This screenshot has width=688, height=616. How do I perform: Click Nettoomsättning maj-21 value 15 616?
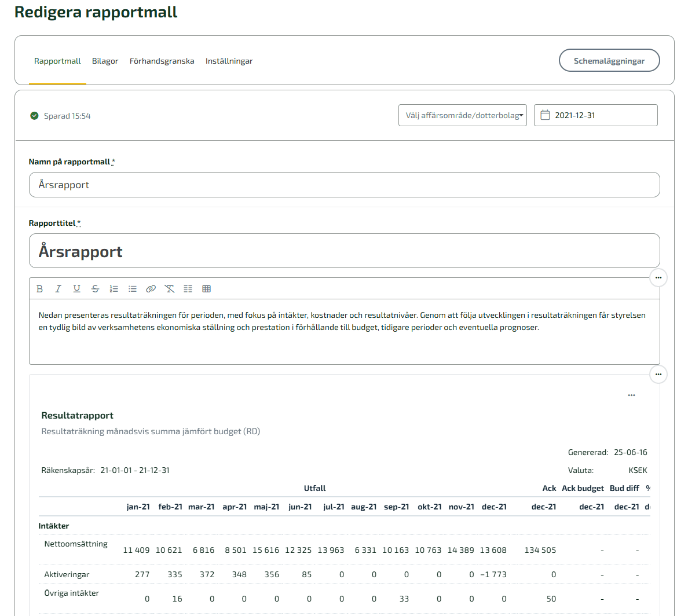pyautogui.click(x=265, y=550)
